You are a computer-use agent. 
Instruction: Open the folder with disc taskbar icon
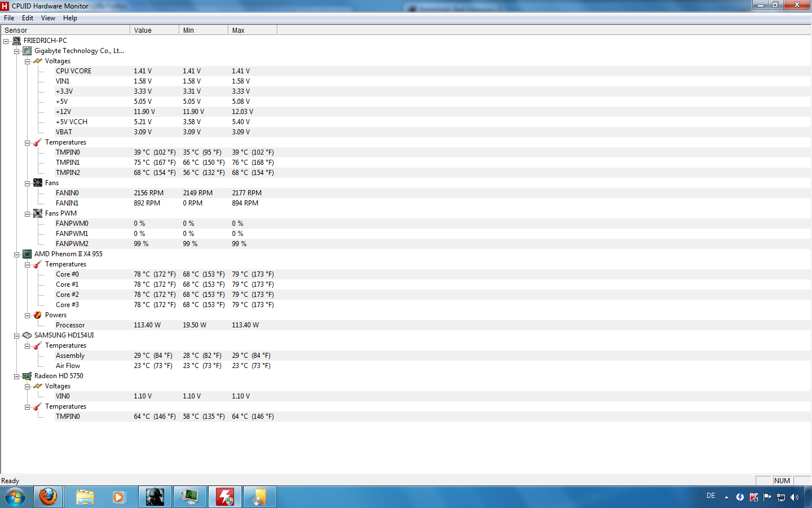[259, 497]
